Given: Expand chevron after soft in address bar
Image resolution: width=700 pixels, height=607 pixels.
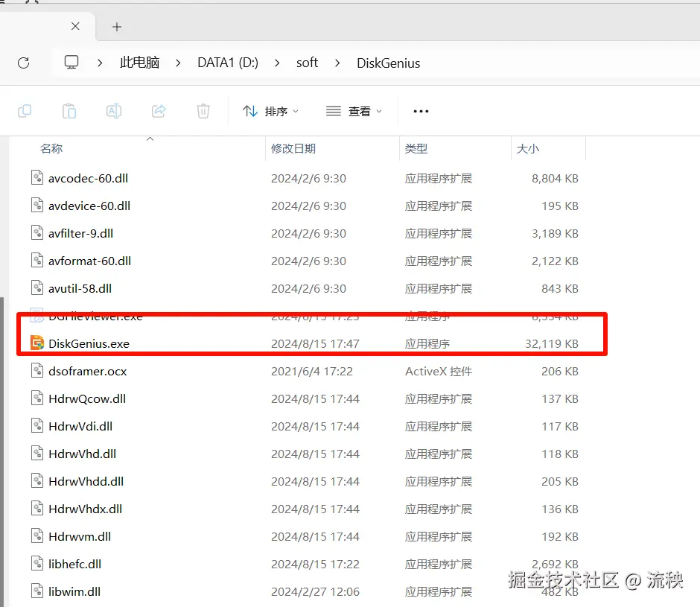Looking at the screenshot, I should click(337, 63).
